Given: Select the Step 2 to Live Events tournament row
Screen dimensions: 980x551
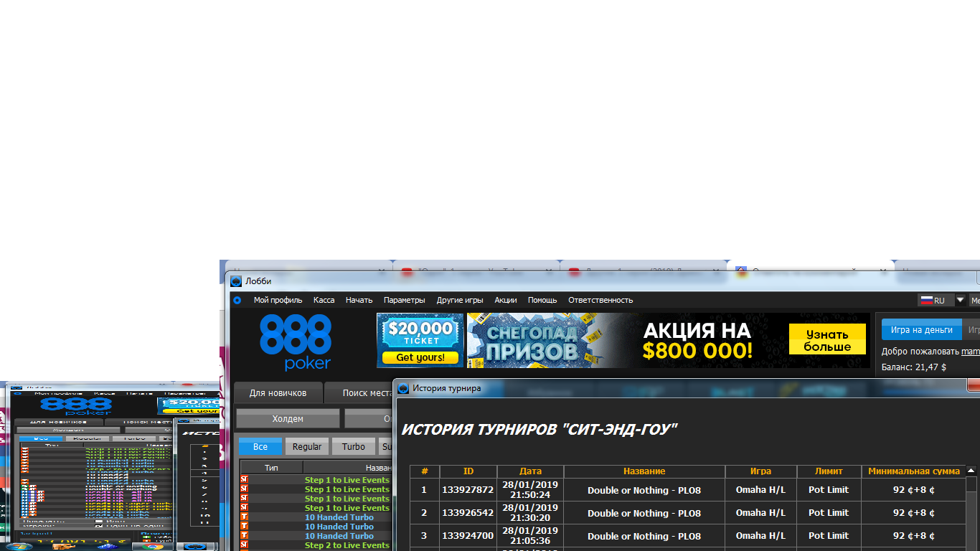Looking at the screenshot, I should pyautogui.click(x=316, y=545).
